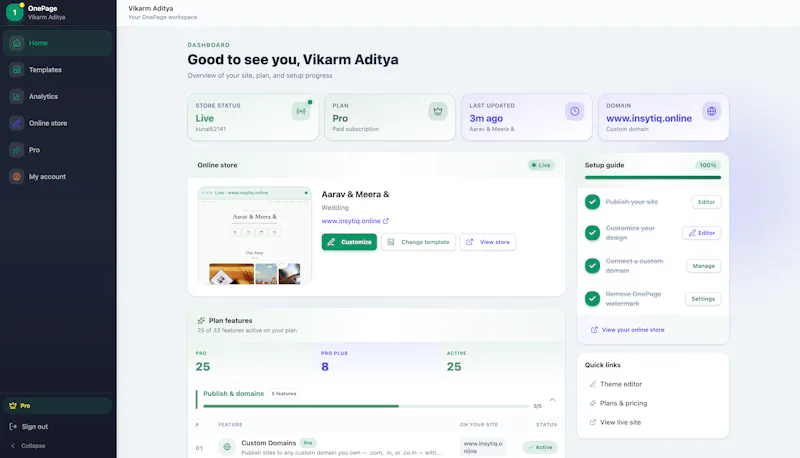Select the Pro Plus 8 feature count
Viewport: 800px width, 458px height.
coord(324,367)
